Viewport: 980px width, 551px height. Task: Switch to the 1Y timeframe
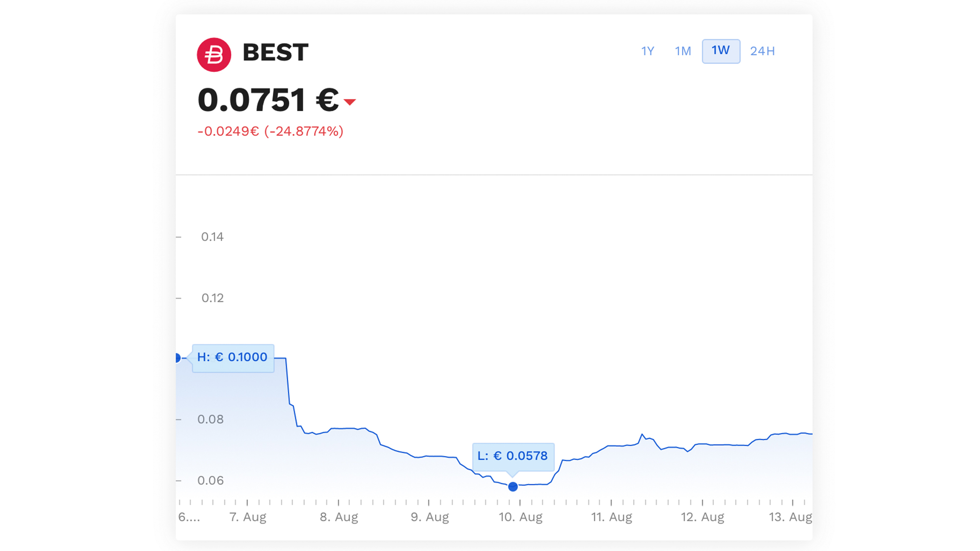coord(648,50)
